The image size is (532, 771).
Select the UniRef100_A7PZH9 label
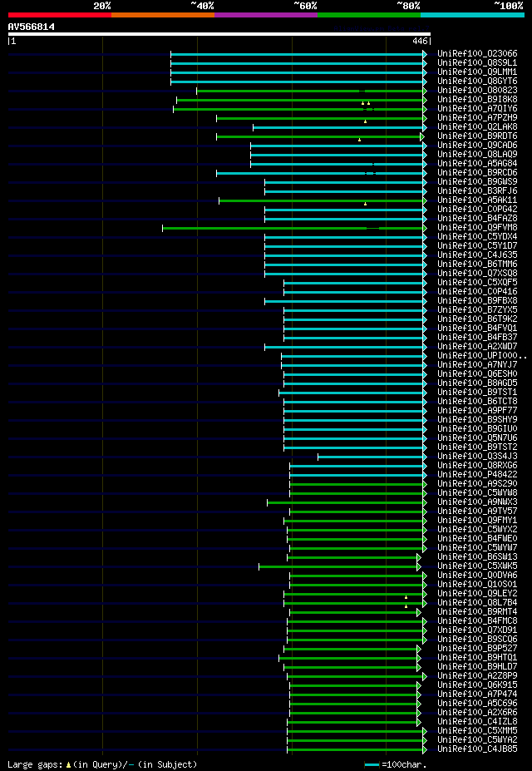point(477,117)
